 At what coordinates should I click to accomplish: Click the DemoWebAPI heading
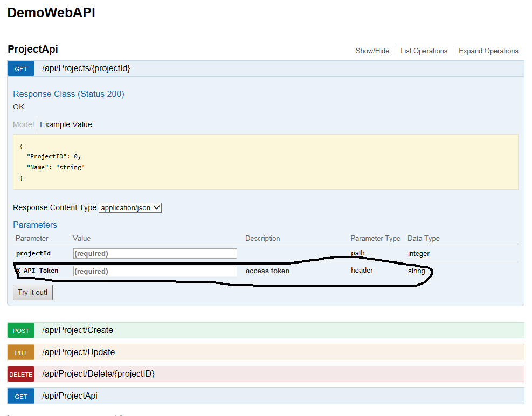point(51,12)
